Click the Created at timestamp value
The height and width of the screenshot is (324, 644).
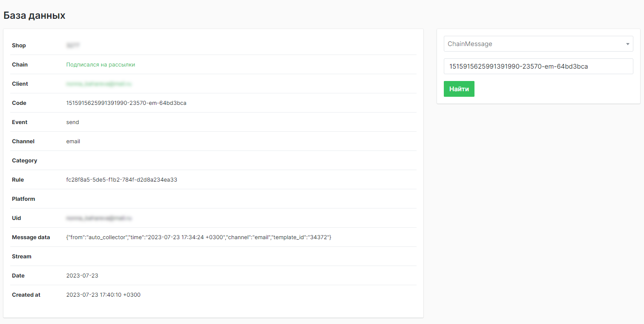[x=103, y=295]
